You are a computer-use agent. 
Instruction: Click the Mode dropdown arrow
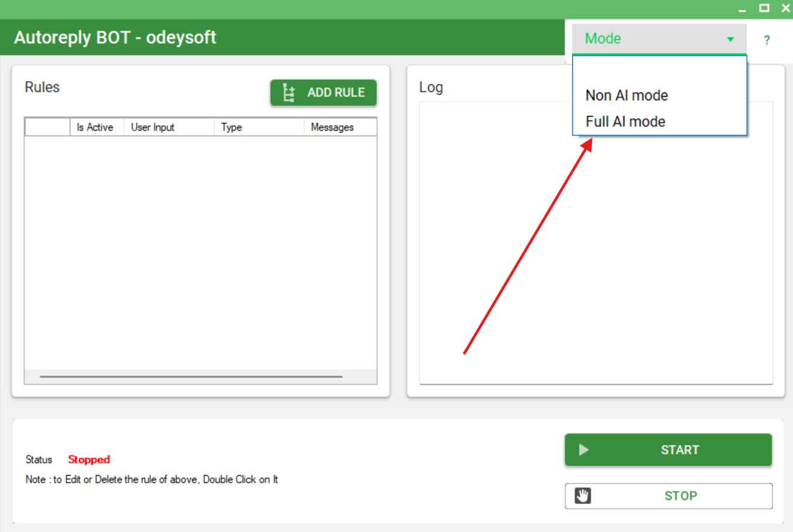[x=731, y=40]
